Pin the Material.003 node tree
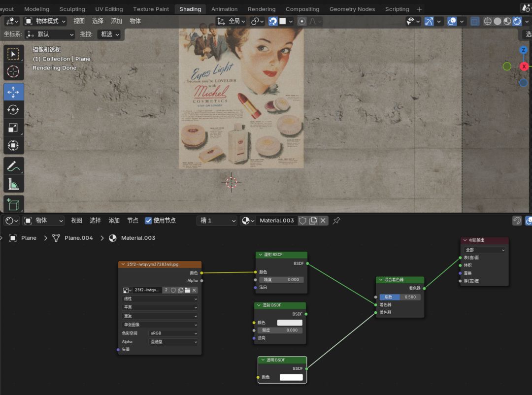This screenshot has width=532, height=395. point(336,221)
